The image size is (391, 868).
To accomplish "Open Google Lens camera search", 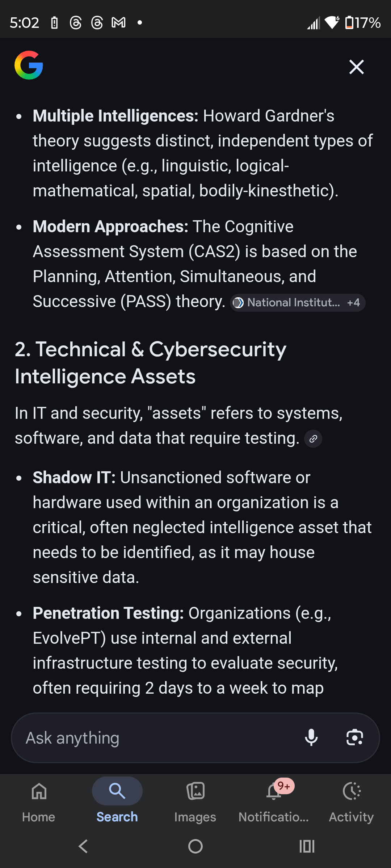I will (354, 737).
